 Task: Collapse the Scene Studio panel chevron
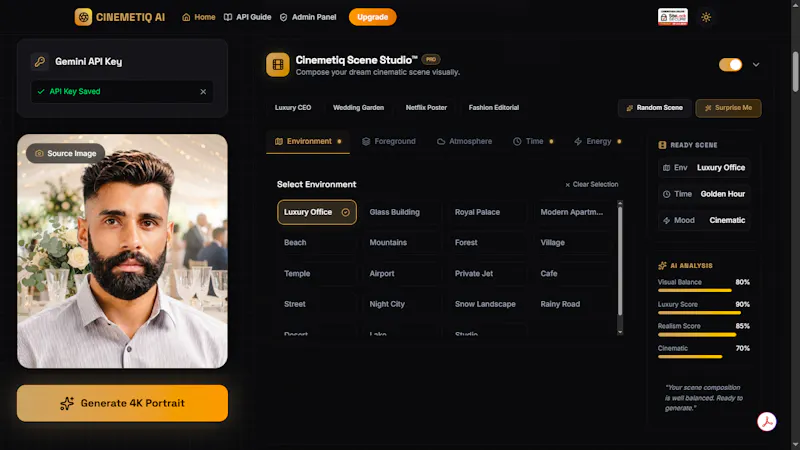pos(756,65)
